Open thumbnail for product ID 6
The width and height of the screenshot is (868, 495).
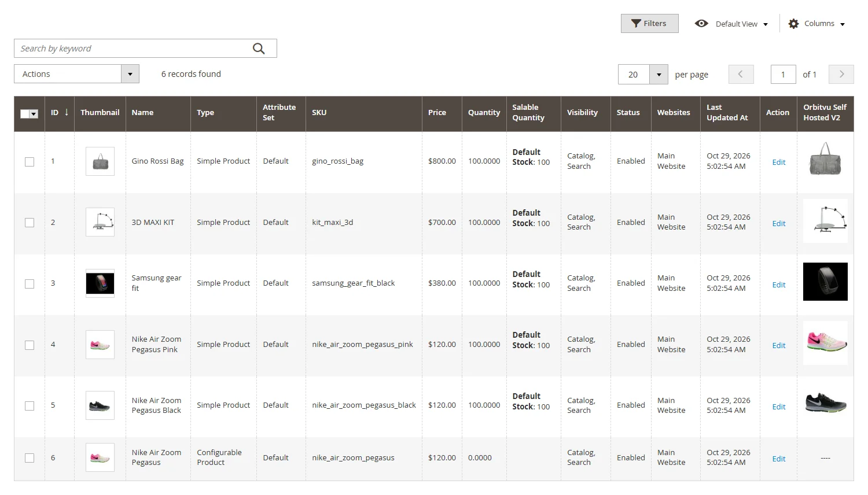click(100, 457)
